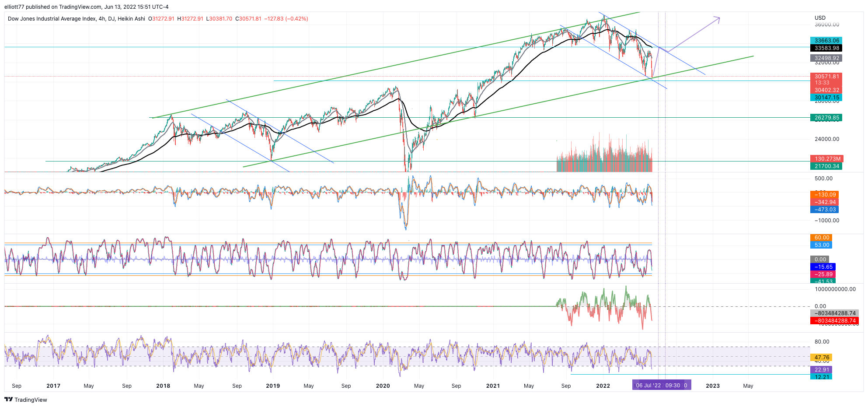Screen dimensions: 868x407
Task: Click the gray −803484288.74 label
Action: pos(834,313)
